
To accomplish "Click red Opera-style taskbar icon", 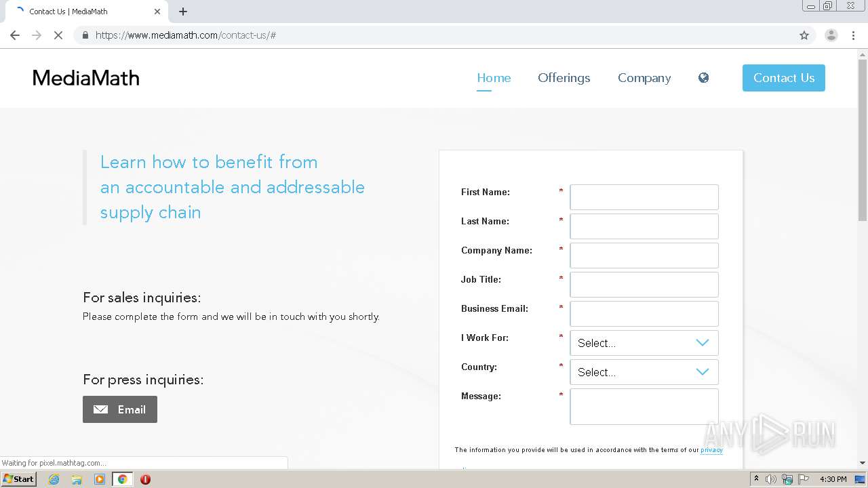I will pyautogui.click(x=145, y=479).
